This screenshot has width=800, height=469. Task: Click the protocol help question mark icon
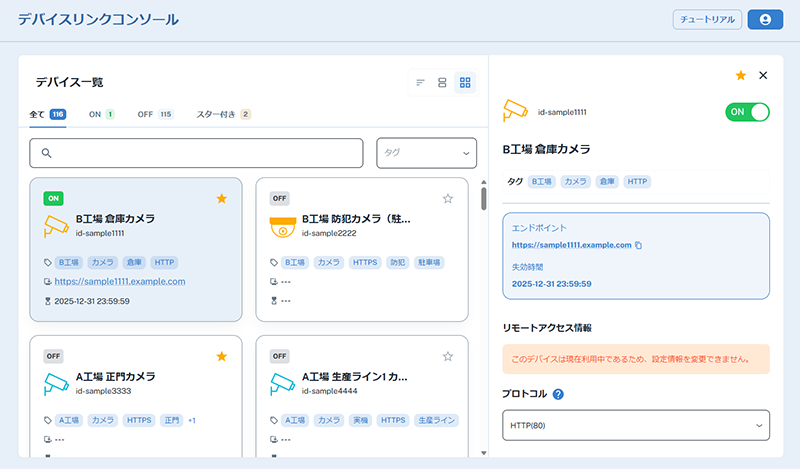[x=558, y=393]
